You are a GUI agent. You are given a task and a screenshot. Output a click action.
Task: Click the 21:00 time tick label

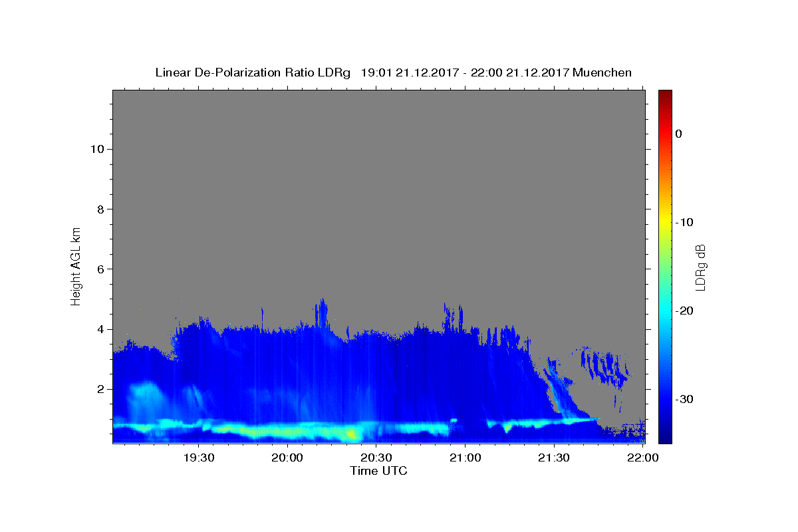pyautogui.click(x=465, y=458)
